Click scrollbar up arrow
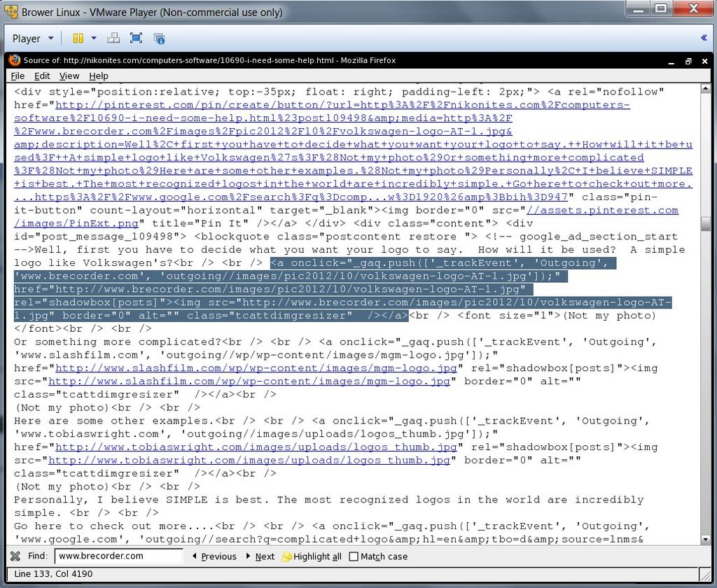The width and height of the screenshot is (717, 588). [706, 89]
